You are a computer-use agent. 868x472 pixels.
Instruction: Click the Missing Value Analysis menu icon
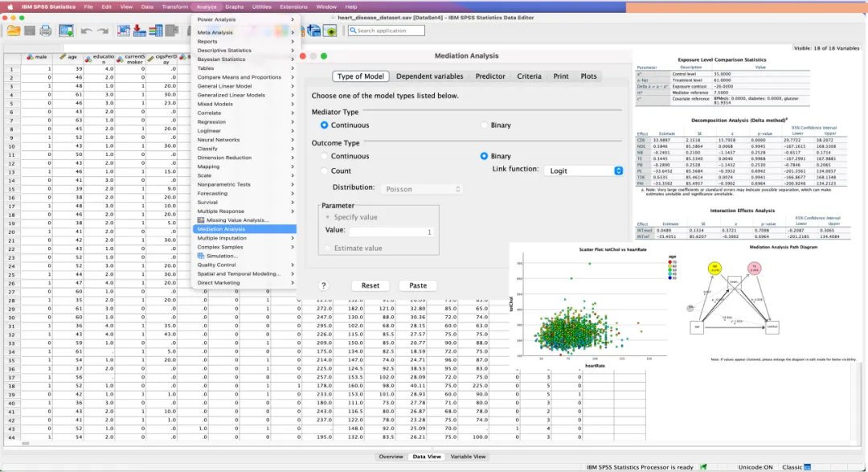(x=201, y=220)
